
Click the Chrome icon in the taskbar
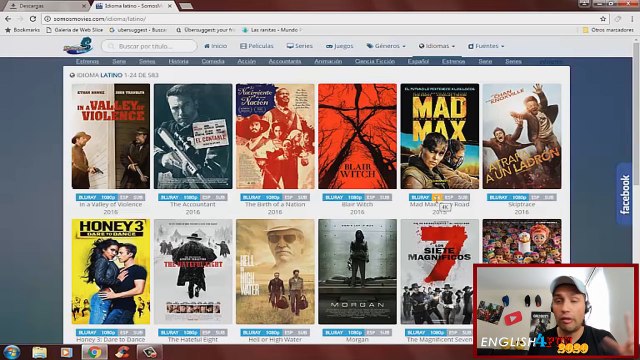pos(94,352)
